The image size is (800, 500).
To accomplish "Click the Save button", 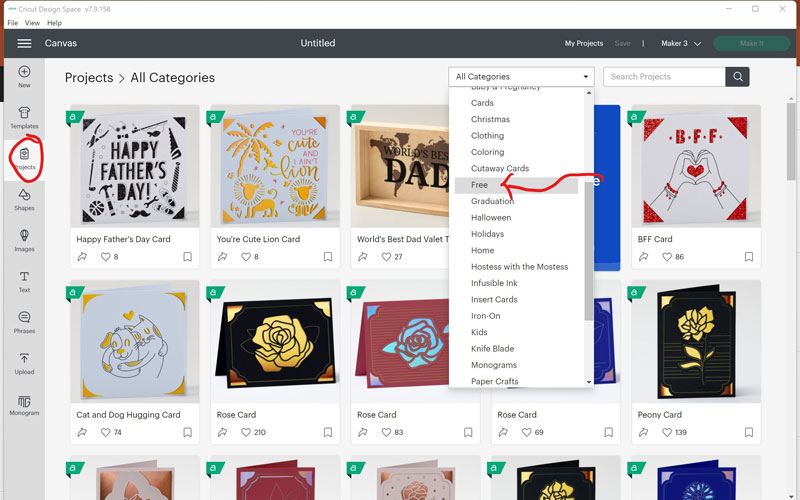I will pos(622,43).
